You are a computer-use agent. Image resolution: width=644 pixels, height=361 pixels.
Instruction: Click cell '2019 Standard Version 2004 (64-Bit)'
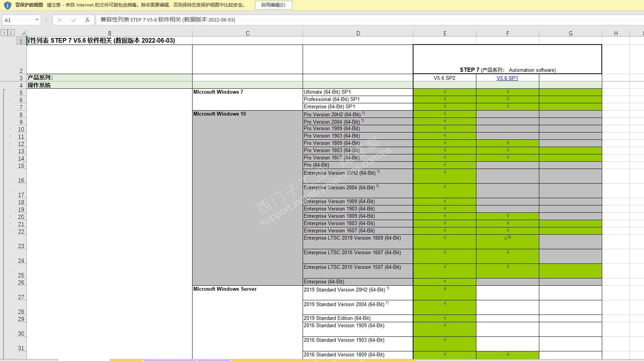(x=358, y=308)
